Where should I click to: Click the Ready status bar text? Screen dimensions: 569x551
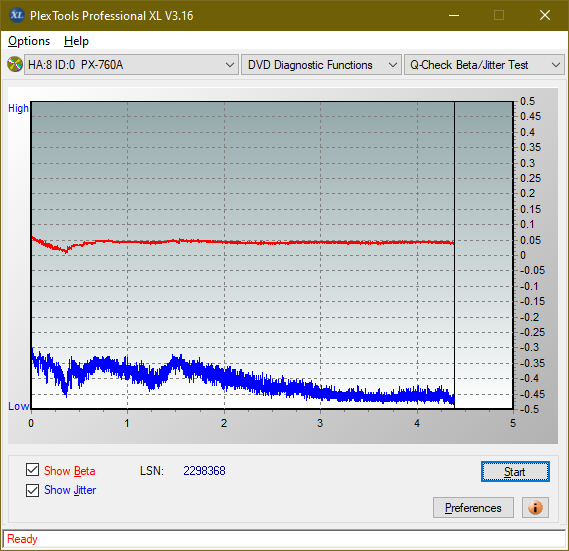pos(22,539)
